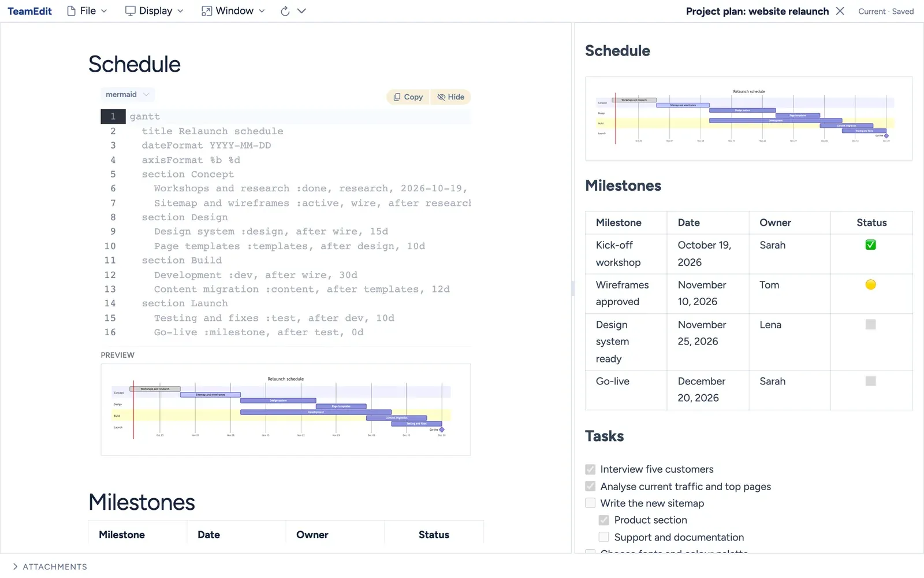Click the Display menu monitor icon
Image resolution: width=924 pixels, height=578 pixels.
point(131,11)
